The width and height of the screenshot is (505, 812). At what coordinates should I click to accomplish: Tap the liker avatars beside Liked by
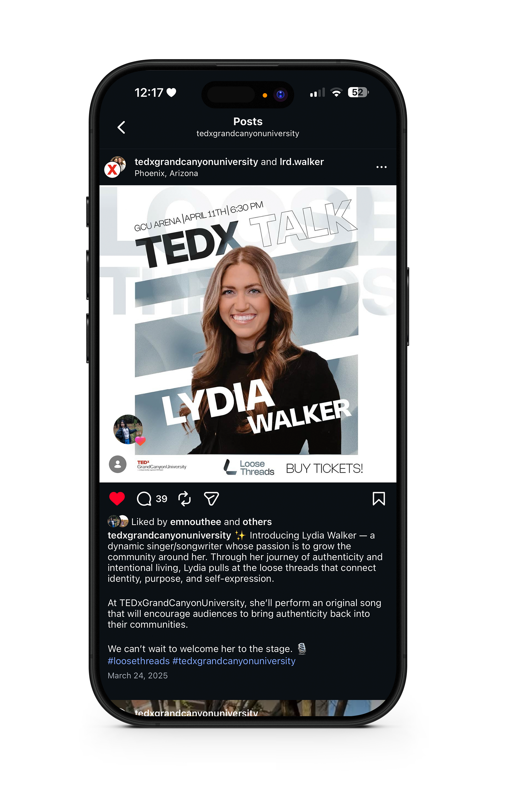pyautogui.click(x=118, y=521)
